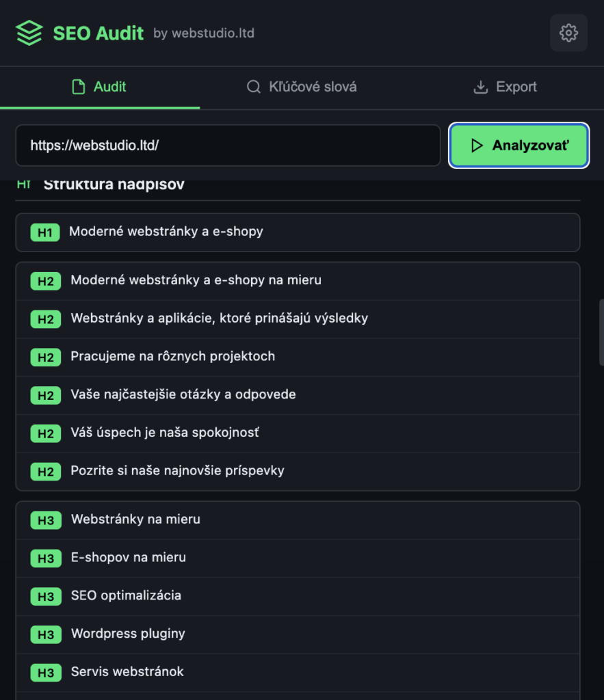Click the H1 icon next to Štruktúra nadpisov

pyautogui.click(x=24, y=183)
